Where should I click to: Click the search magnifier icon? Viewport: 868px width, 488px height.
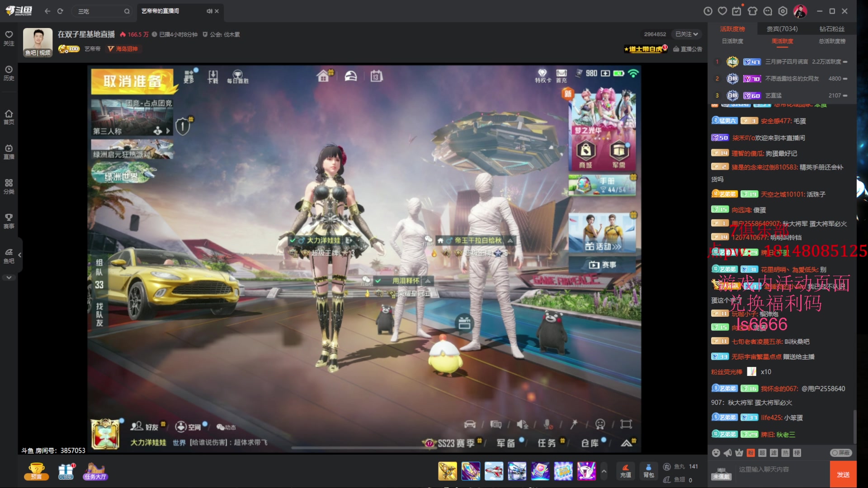coord(127,11)
